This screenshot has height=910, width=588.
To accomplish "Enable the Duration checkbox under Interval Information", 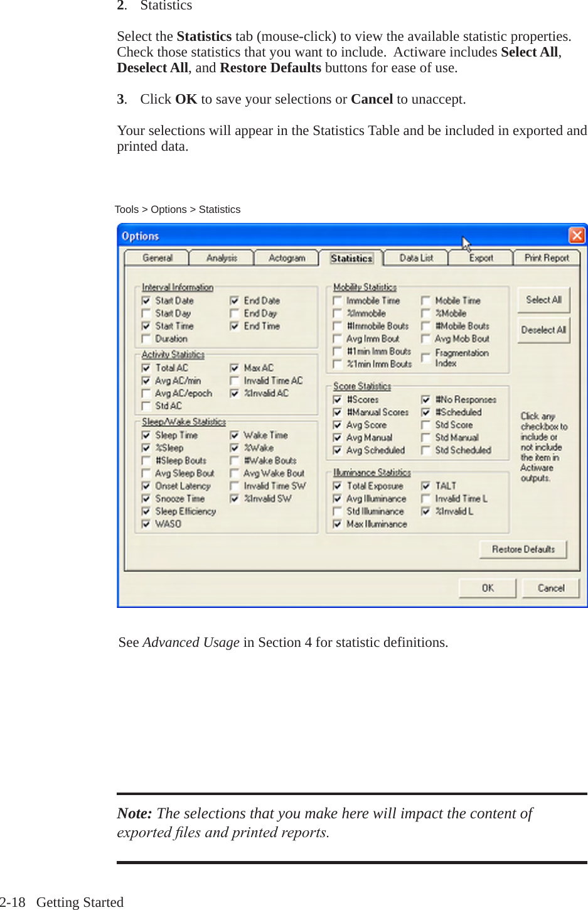I will coord(146,339).
